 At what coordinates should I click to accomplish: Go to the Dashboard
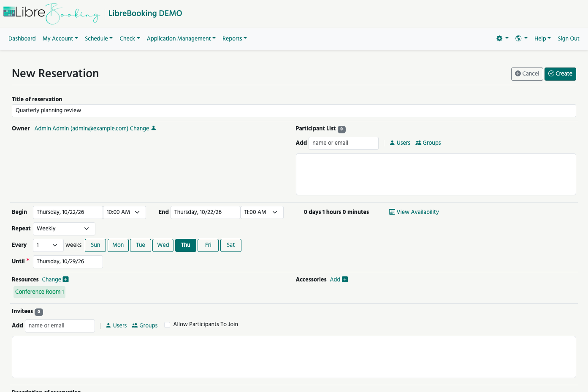[22, 38]
